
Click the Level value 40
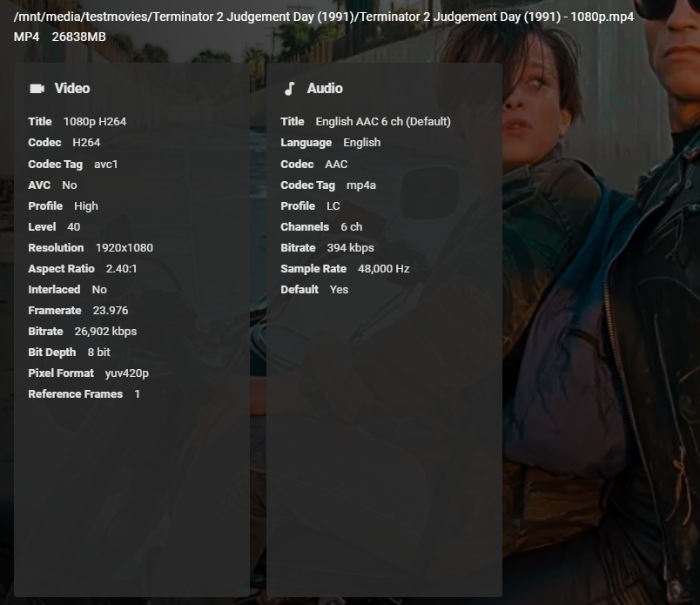pos(74,227)
